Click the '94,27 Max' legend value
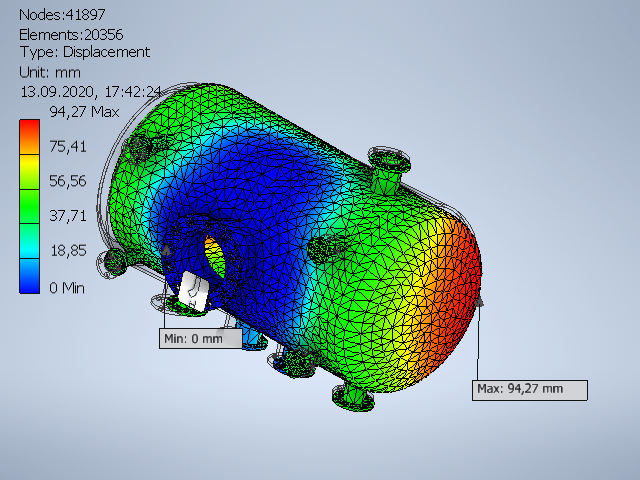 click(x=84, y=112)
